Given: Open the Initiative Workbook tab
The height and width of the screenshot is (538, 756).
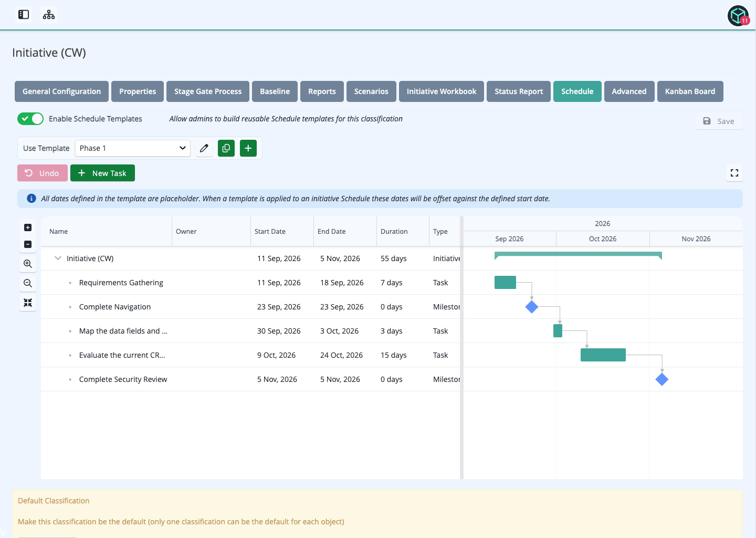Looking at the screenshot, I should tap(442, 91).
